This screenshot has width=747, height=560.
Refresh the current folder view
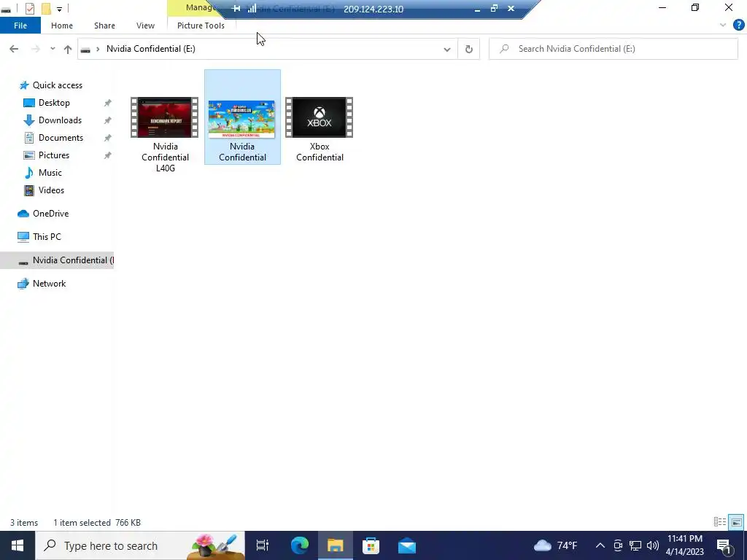(469, 49)
